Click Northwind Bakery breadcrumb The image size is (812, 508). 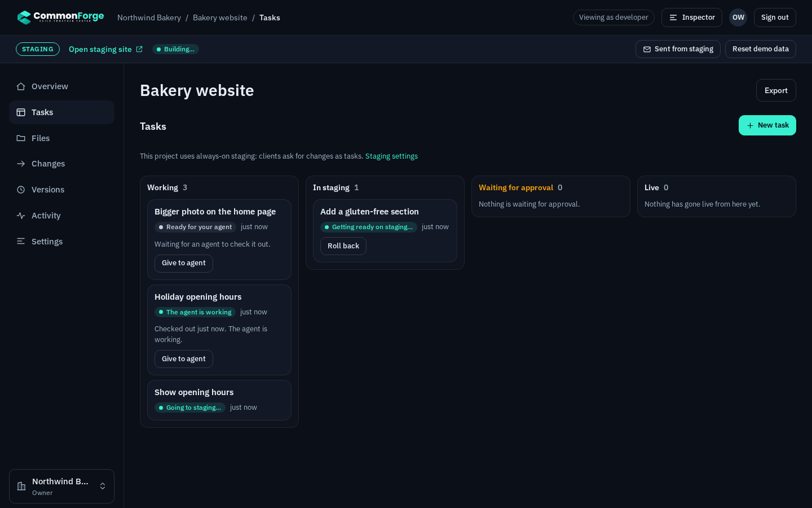149,17
